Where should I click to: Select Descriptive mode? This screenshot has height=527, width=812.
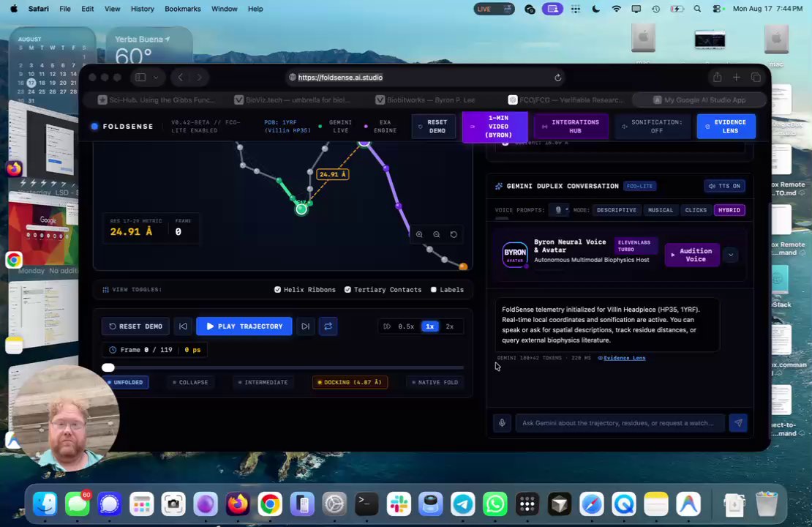pos(616,210)
